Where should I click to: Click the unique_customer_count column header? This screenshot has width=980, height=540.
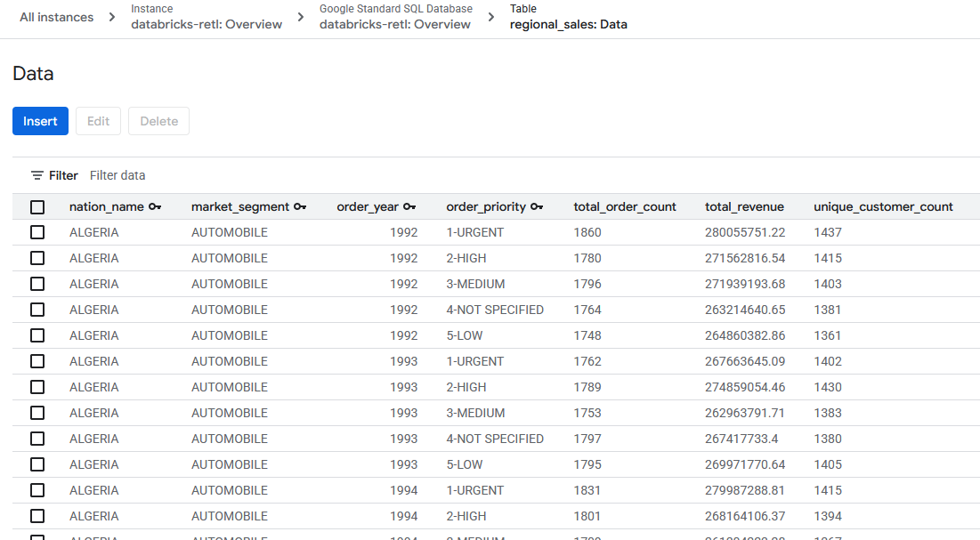click(x=883, y=206)
